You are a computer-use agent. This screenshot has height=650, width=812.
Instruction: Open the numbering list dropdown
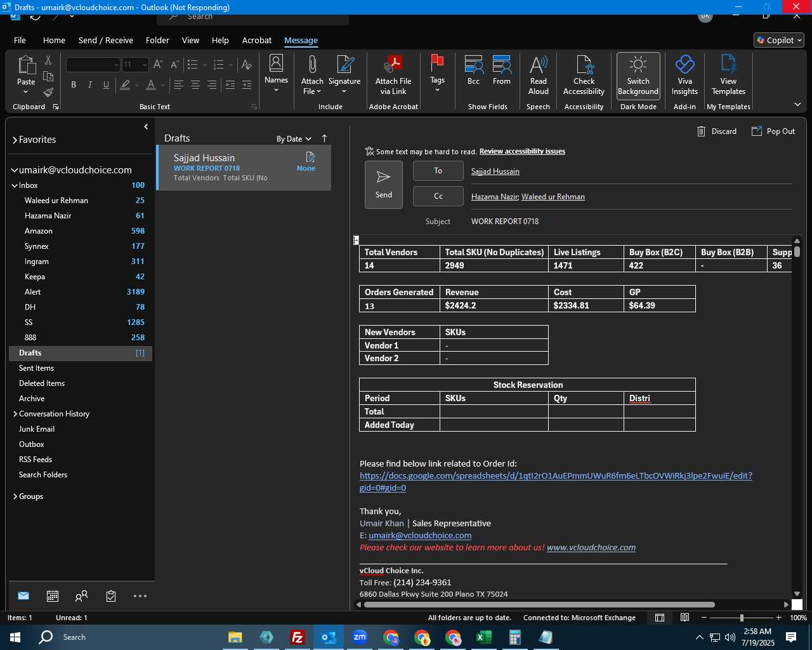230,65
